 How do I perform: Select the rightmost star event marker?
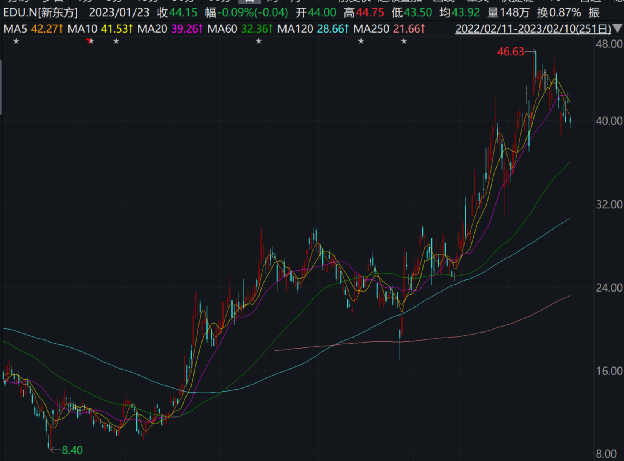[x=404, y=41]
